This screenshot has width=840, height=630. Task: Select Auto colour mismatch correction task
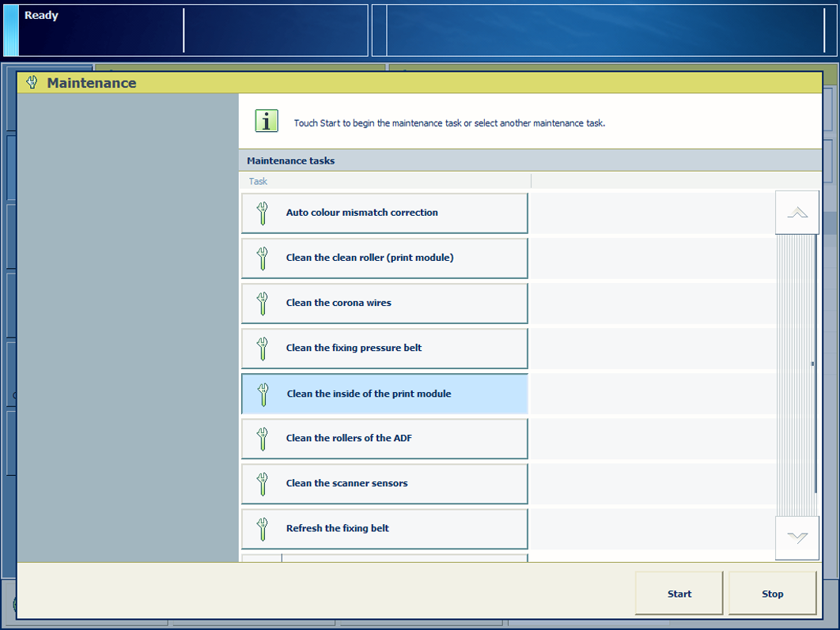(x=384, y=213)
